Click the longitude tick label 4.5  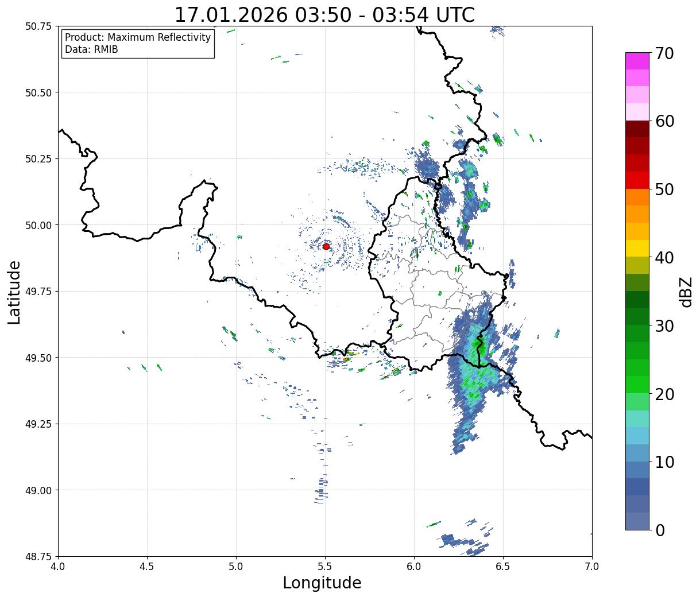pos(147,566)
